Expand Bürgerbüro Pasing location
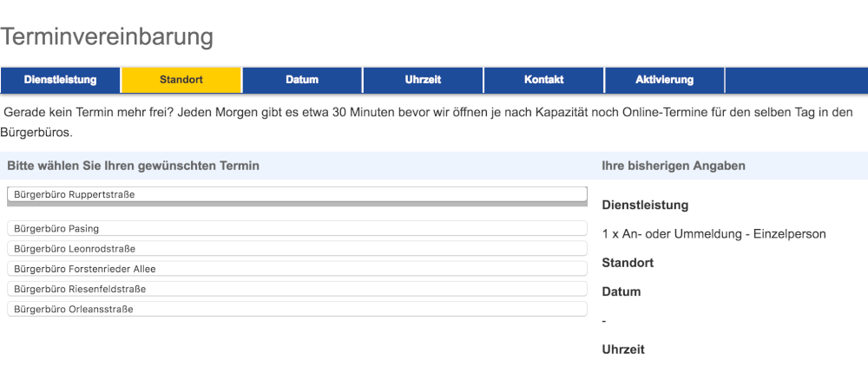This screenshot has width=868, height=366. click(x=297, y=229)
